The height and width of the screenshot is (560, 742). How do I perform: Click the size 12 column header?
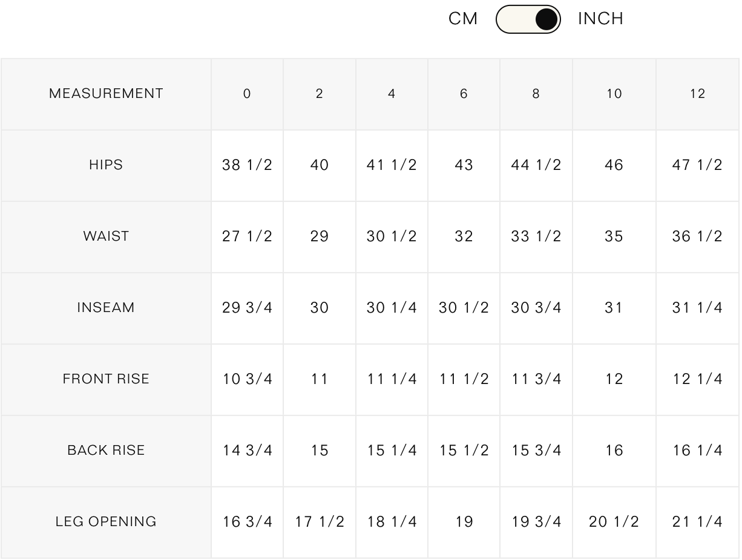click(x=697, y=94)
